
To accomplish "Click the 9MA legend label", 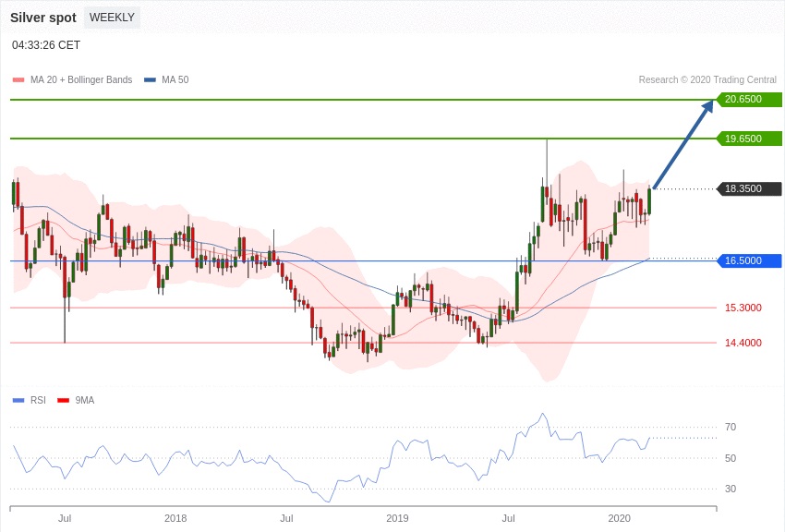I will click(x=85, y=400).
